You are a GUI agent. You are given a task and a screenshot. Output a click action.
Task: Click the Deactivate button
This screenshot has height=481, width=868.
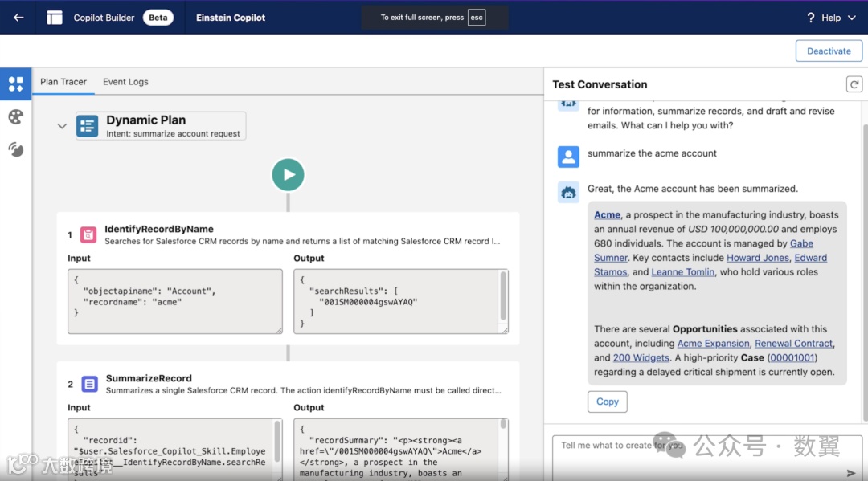(829, 51)
